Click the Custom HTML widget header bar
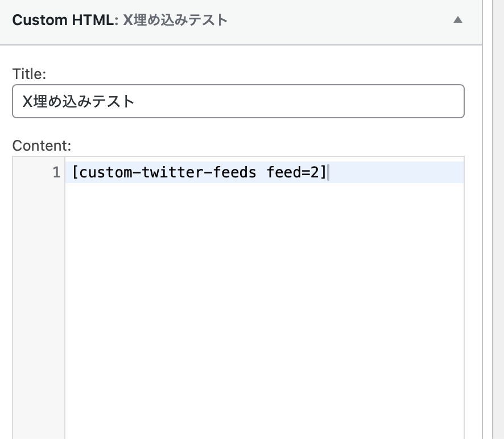This screenshot has height=439, width=504. 341,20
